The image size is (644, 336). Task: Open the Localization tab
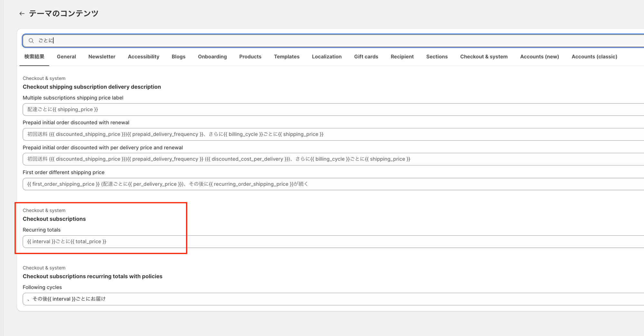327,57
